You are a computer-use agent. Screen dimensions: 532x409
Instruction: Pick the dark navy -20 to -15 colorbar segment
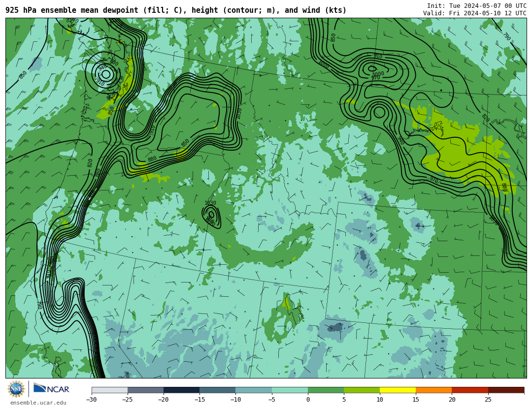tap(181, 390)
